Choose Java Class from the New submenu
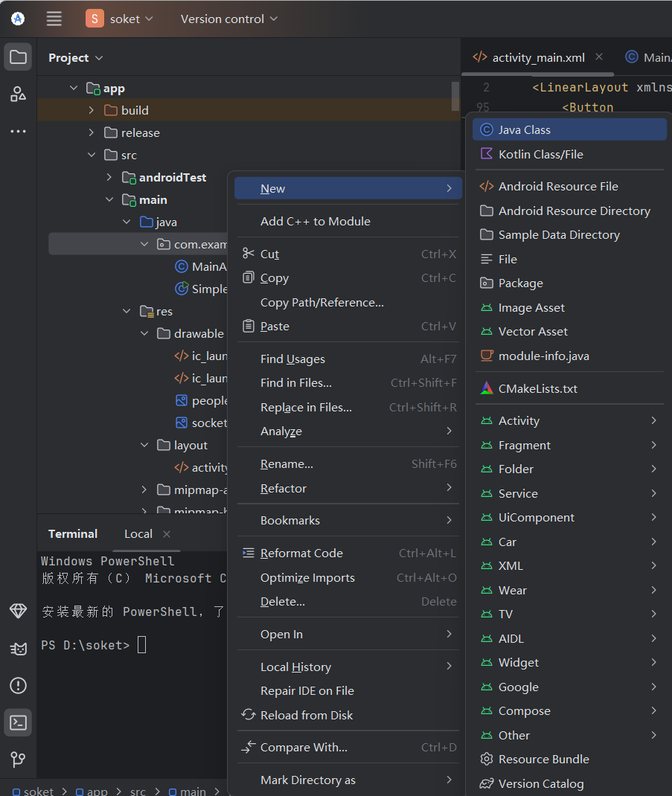Viewport: 672px width, 796px height. coord(569,129)
